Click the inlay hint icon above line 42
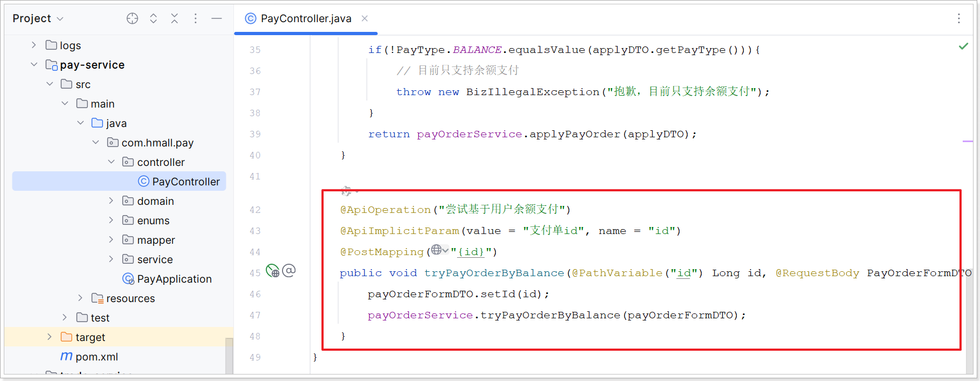The width and height of the screenshot is (980, 381). click(x=346, y=191)
